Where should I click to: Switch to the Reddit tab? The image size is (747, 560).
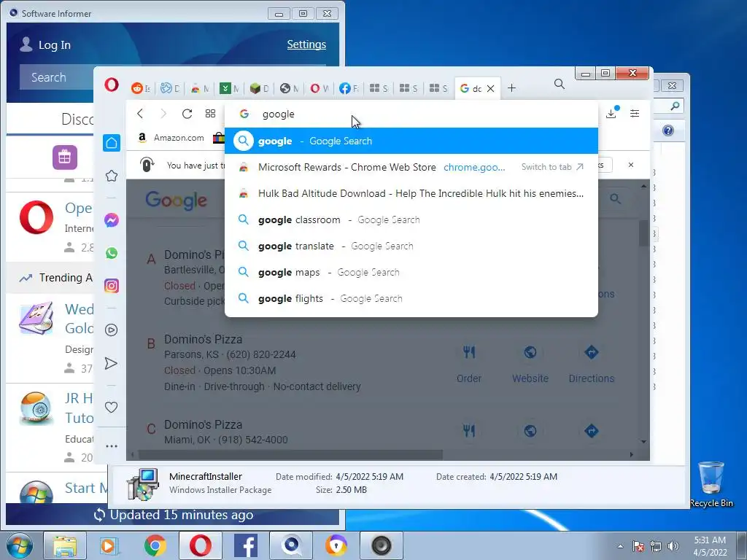[140, 88]
